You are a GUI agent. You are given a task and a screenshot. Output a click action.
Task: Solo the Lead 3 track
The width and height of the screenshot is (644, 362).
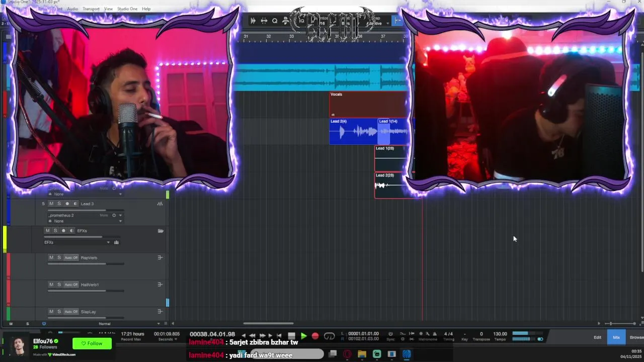[59, 204]
